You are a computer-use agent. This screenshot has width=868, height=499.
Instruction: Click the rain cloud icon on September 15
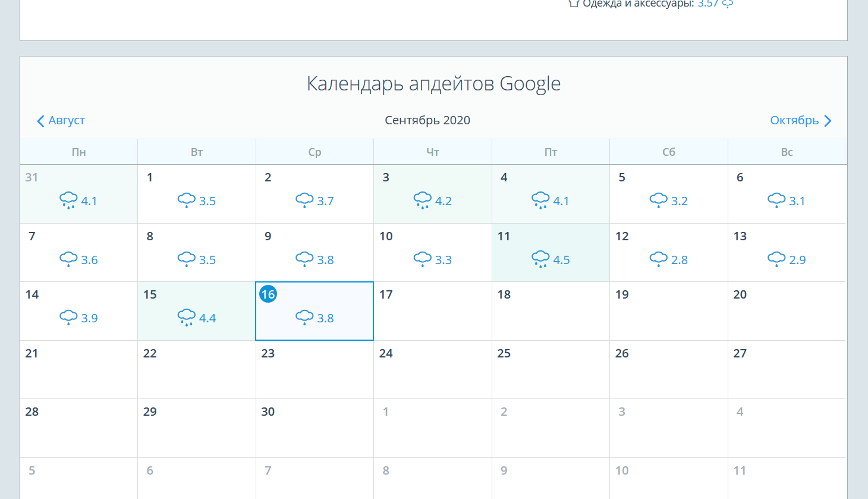coord(187,318)
